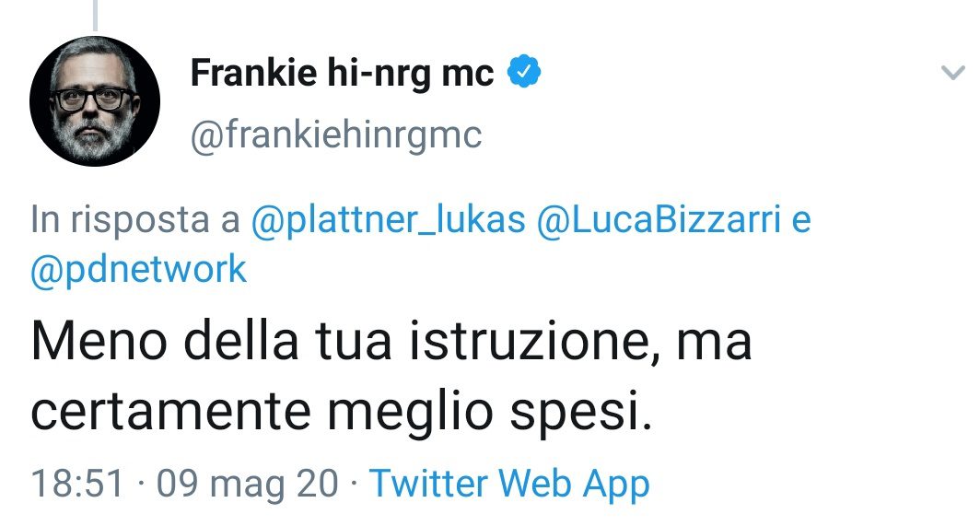This screenshot has width=980, height=526.
Task: Click the 18:51 timestamp
Action: click(x=77, y=484)
